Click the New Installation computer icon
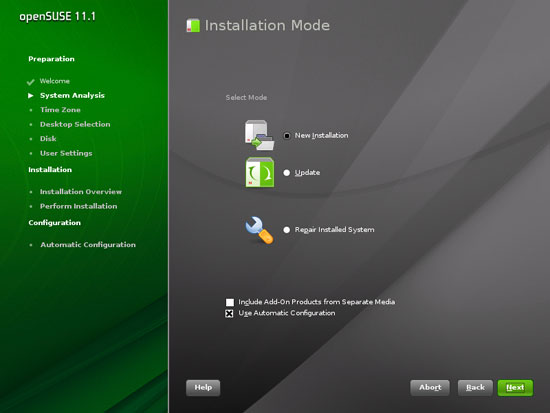 point(259,135)
